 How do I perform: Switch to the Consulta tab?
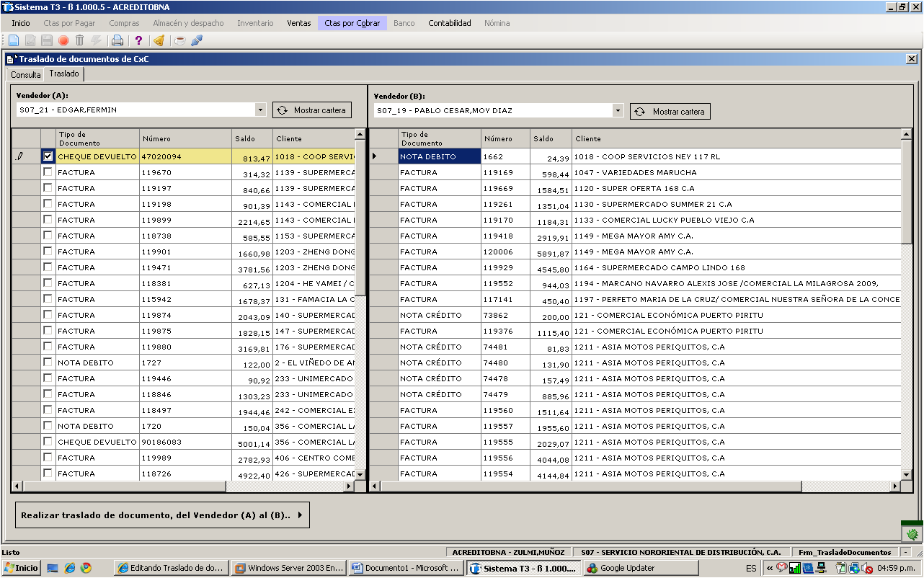tap(26, 74)
